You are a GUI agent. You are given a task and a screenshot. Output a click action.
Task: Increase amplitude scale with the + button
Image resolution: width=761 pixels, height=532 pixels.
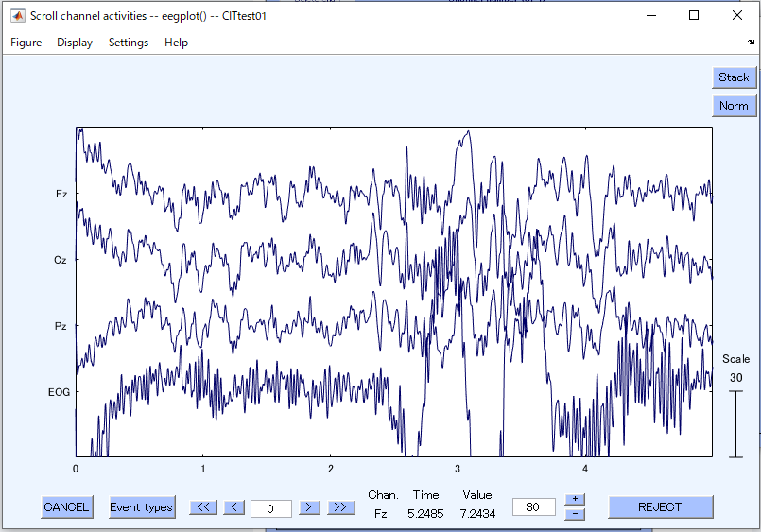[575, 499]
